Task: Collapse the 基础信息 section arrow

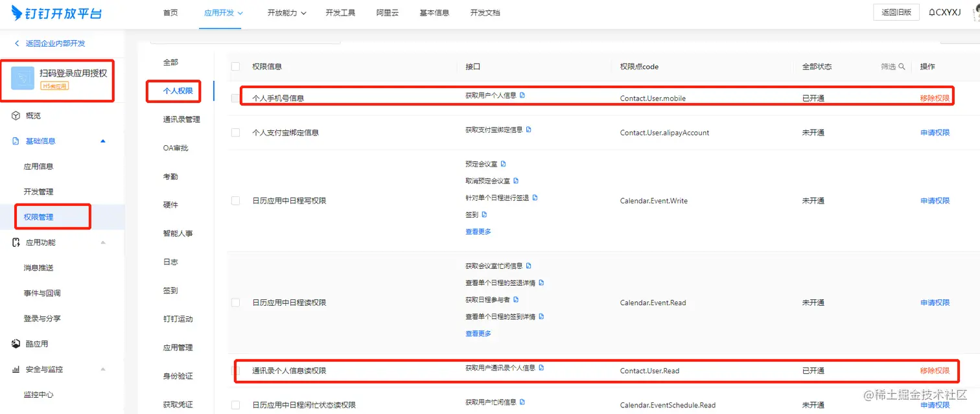Action: (x=103, y=141)
